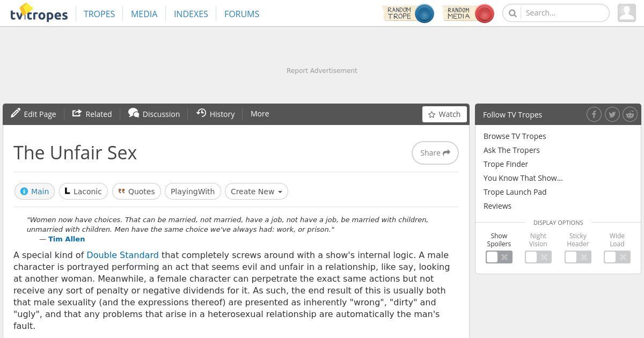The image size is (644, 338).
Task: Open the Discussion toolbar item
Action: 154,114
